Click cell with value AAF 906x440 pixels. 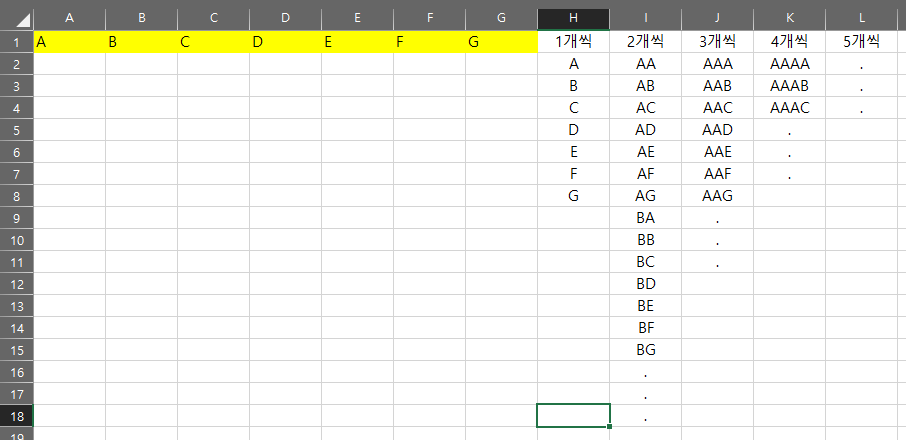(x=717, y=174)
